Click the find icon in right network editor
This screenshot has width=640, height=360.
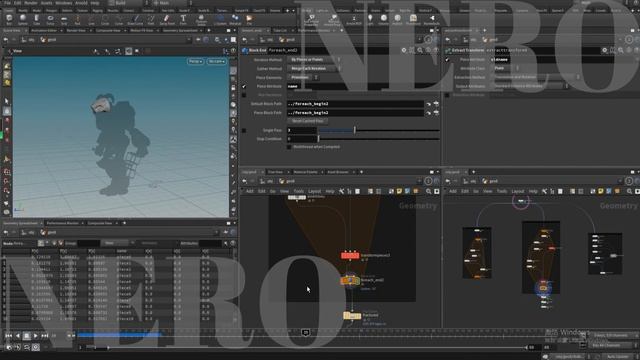point(629,191)
